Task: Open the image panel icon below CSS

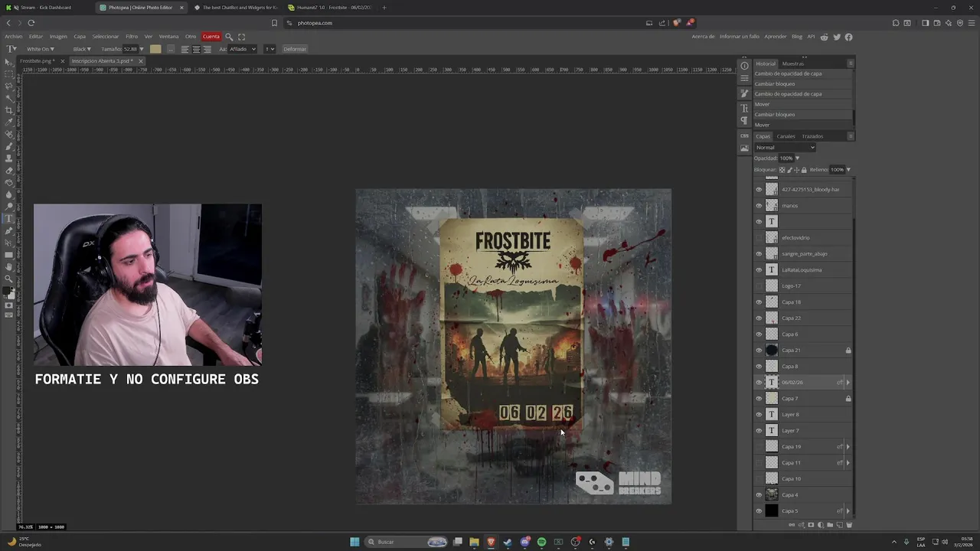Action: coord(744,148)
